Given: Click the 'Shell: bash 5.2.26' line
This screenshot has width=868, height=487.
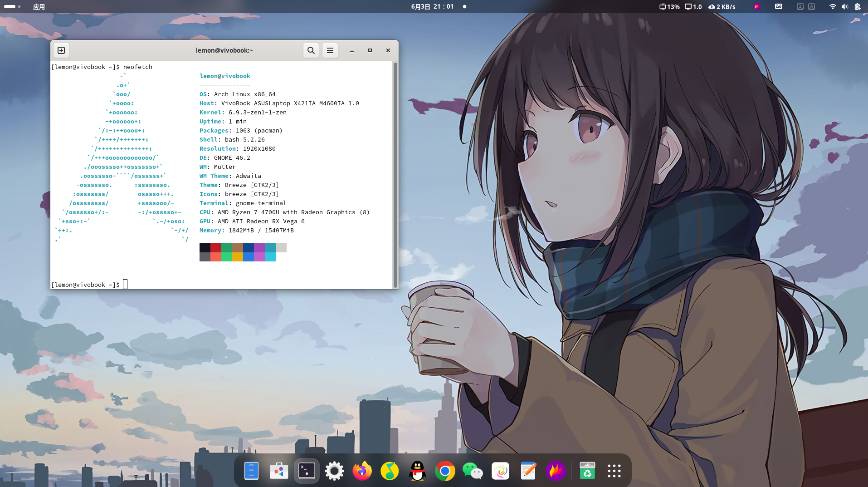Looking at the screenshot, I should click(x=232, y=139).
